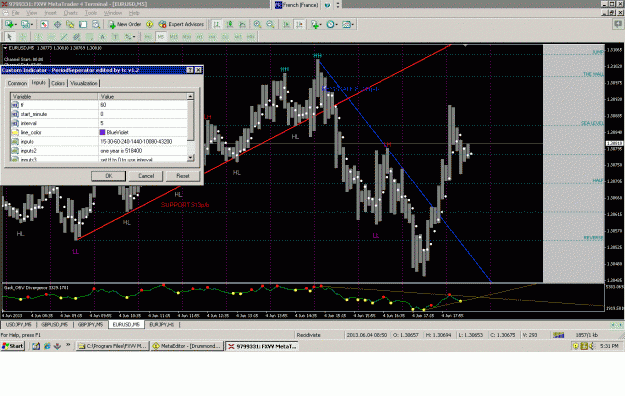625x396 pixels.
Task: Open the File menu
Action: click(x=16, y=13)
